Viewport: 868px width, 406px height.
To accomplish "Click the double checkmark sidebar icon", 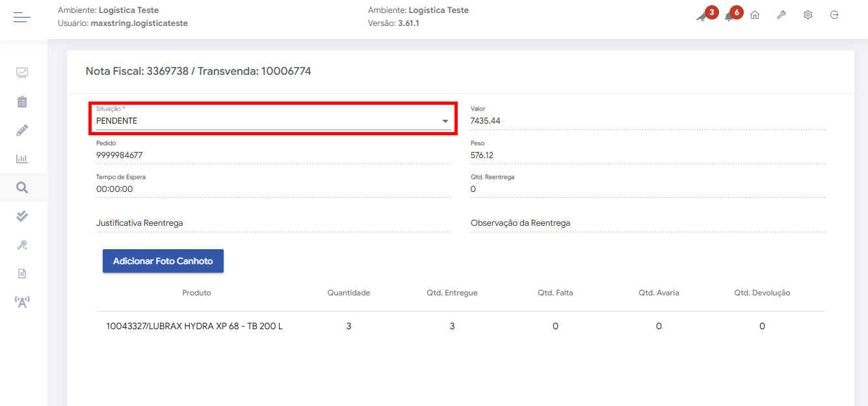I will [x=22, y=216].
